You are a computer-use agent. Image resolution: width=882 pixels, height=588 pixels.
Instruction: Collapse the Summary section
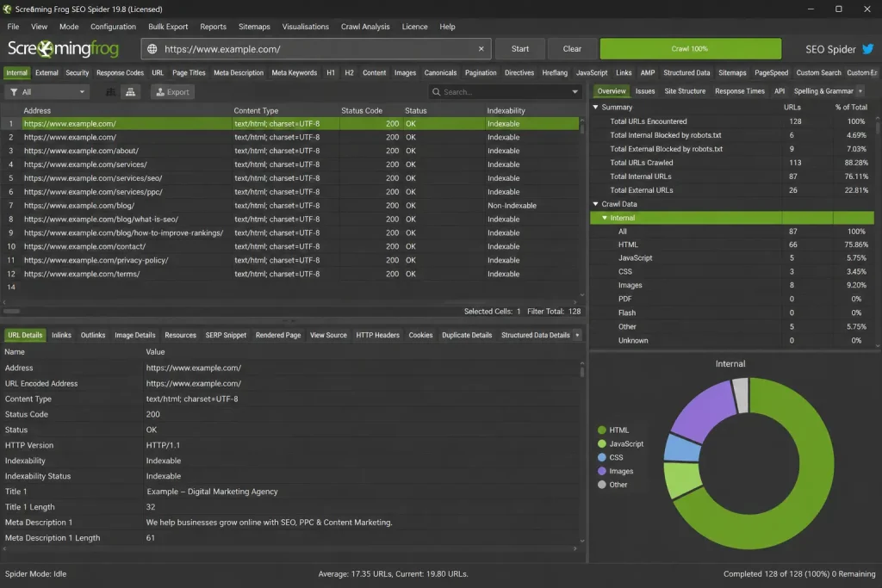596,107
